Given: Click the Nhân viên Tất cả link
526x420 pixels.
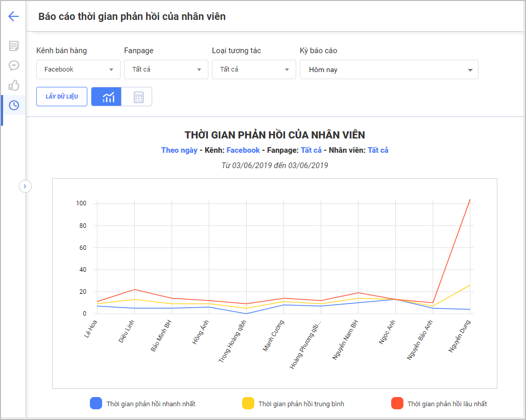Looking at the screenshot, I should [x=378, y=150].
